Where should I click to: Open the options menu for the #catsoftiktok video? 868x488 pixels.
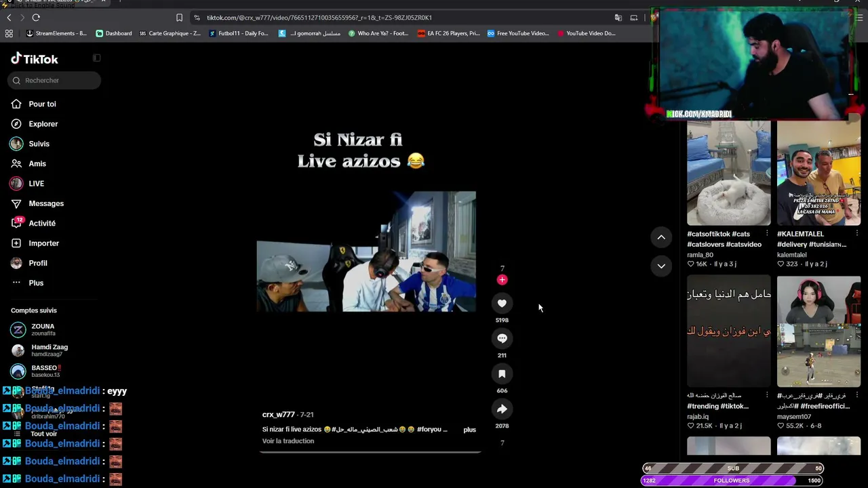[767, 234]
